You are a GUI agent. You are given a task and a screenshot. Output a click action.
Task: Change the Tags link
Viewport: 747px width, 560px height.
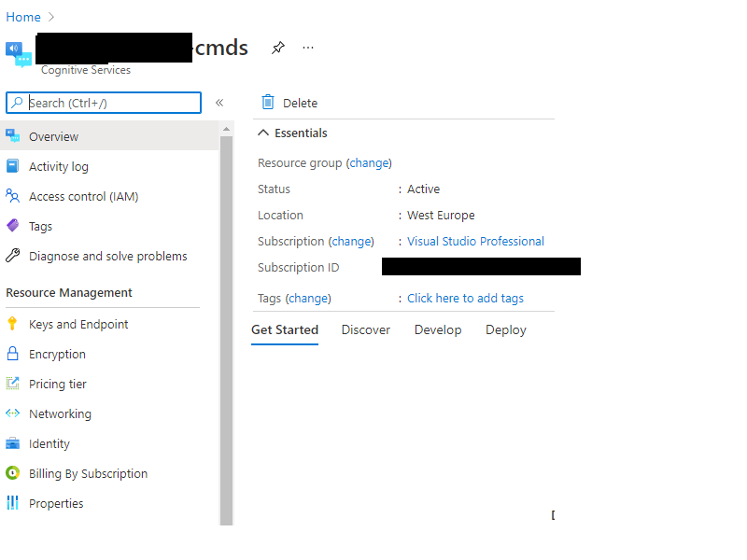[x=308, y=298]
